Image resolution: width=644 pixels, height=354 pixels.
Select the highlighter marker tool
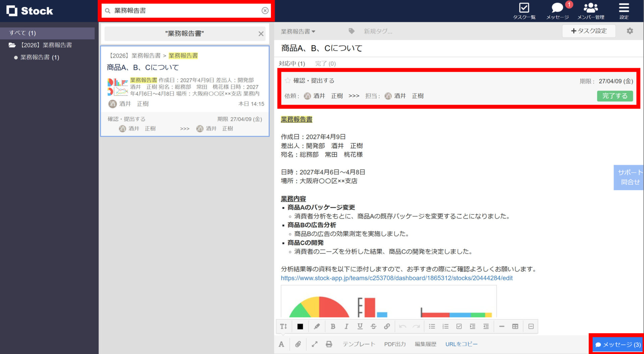[317, 326]
